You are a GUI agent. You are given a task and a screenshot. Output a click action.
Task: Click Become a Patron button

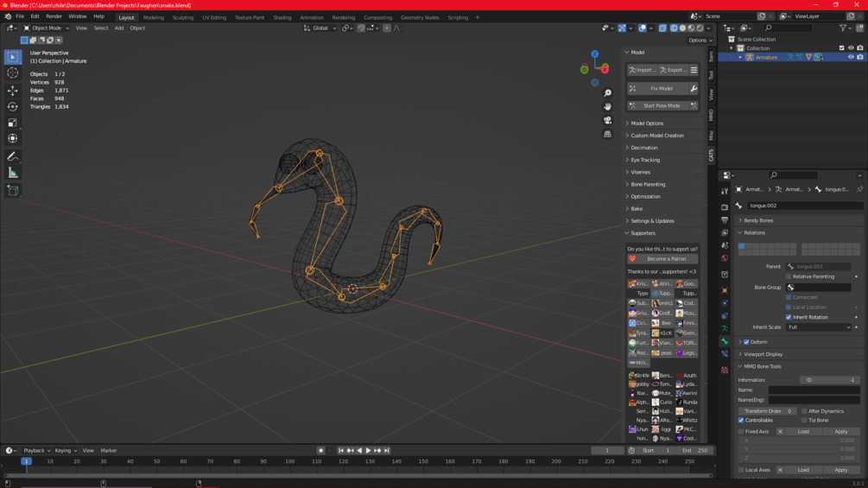[662, 259]
